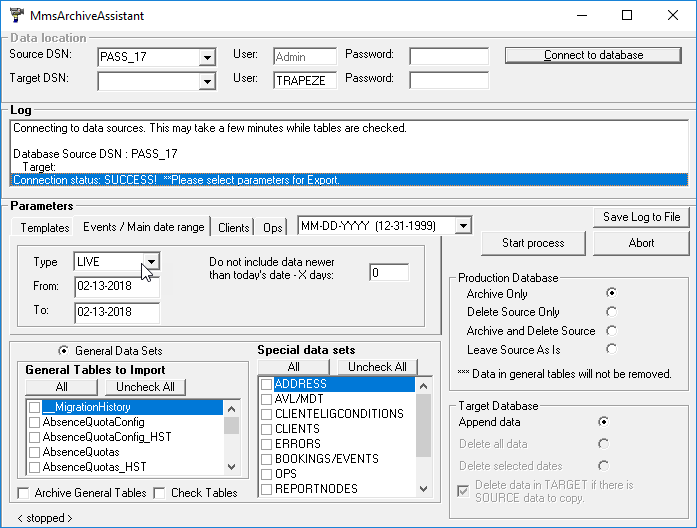This screenshot has height=528, width=697.
Task: Select the Connection status SUCCESS log line
Action: 349,180
